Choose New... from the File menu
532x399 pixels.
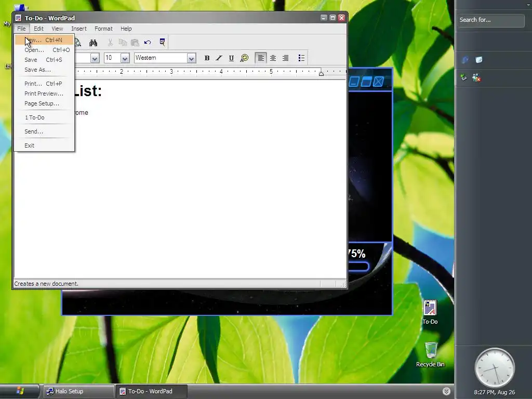click(x=44, y=40)
